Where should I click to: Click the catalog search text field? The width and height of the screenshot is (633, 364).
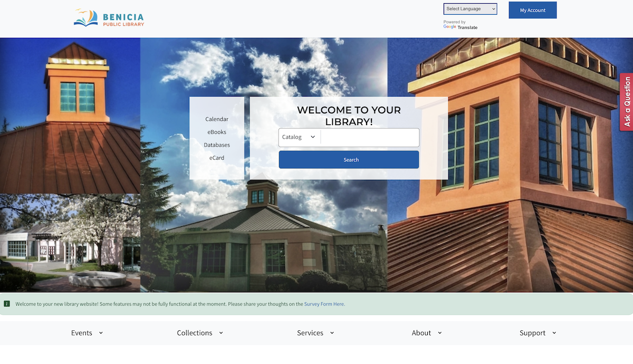(x=369, y=137)
